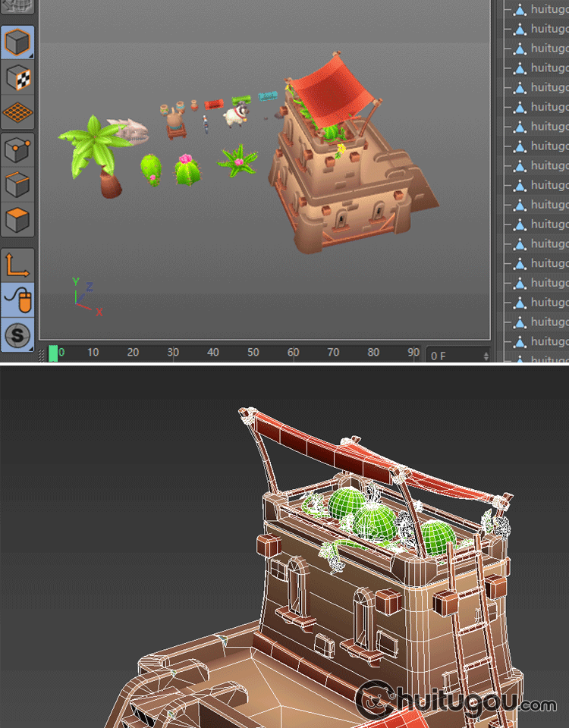Open Snap settings flyout corner arrow

click(30, 348)
